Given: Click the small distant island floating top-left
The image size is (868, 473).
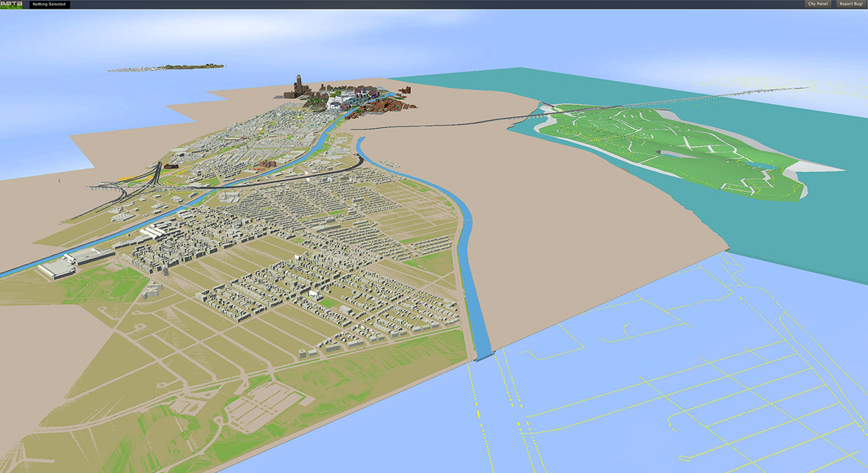Looking at the screenshot, I should click(166, 67).
